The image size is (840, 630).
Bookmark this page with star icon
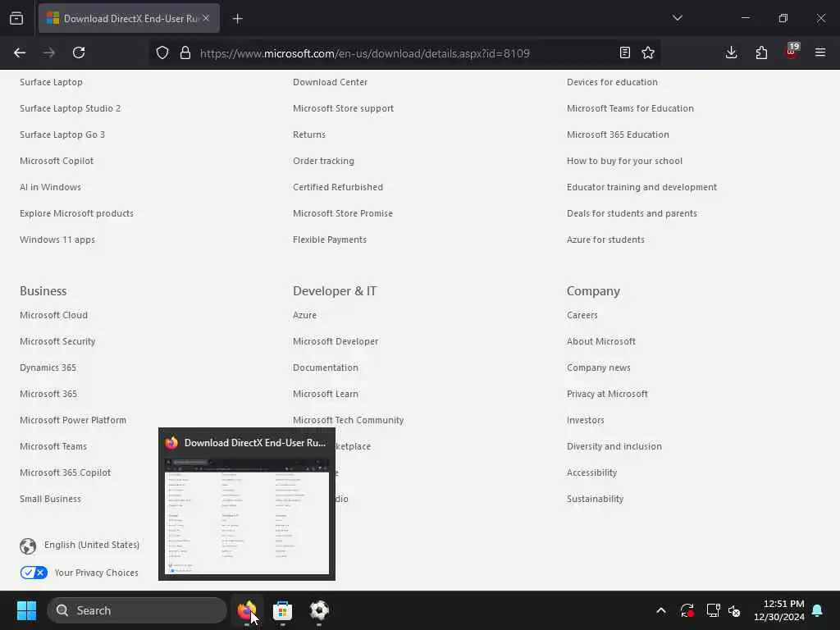648,52
